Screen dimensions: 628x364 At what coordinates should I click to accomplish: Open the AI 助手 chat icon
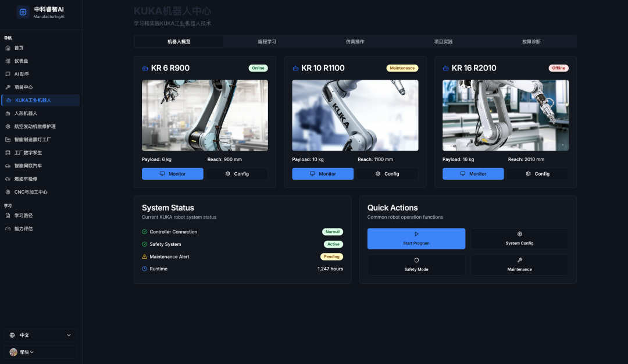coord(8,74)
